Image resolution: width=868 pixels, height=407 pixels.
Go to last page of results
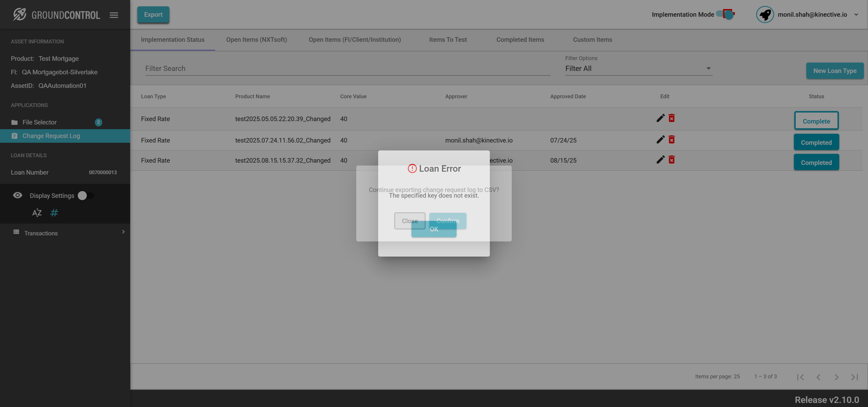(x=854, y=377)
